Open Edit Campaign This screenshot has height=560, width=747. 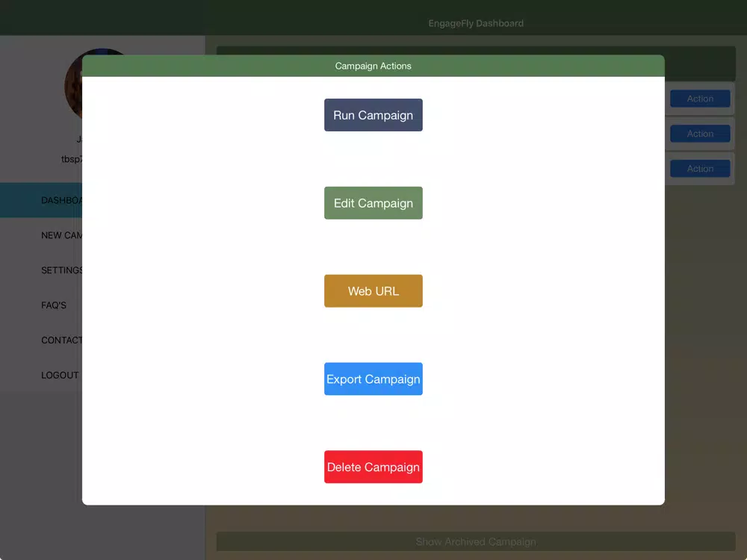373,203
